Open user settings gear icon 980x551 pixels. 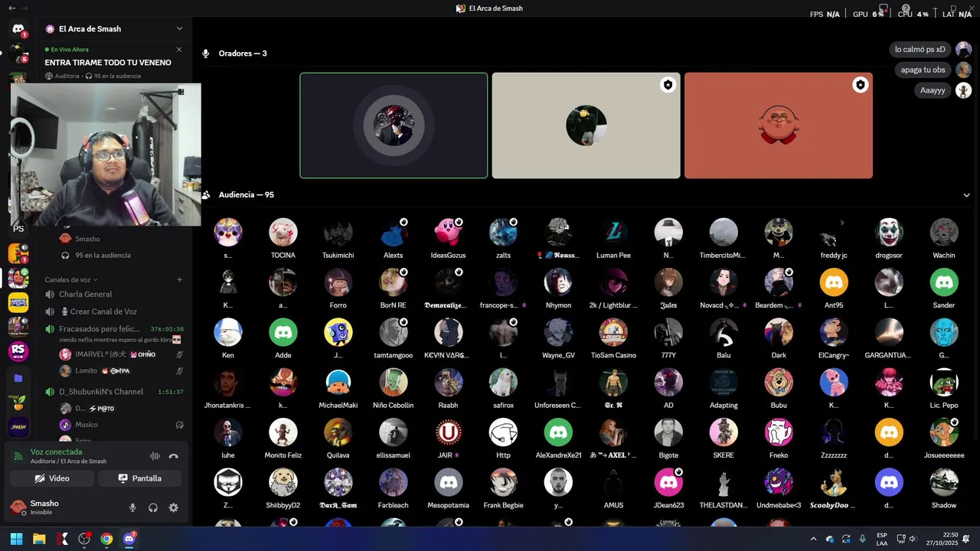tap(174, 507)
